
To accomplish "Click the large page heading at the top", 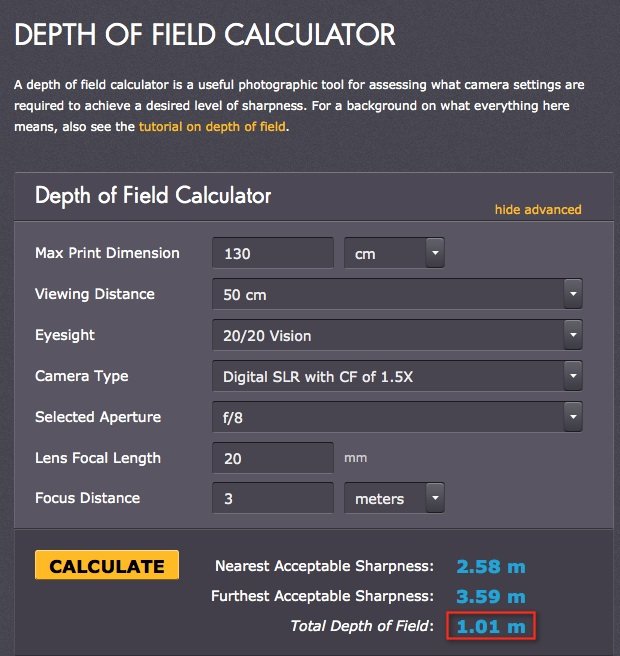I will point(205,35).
